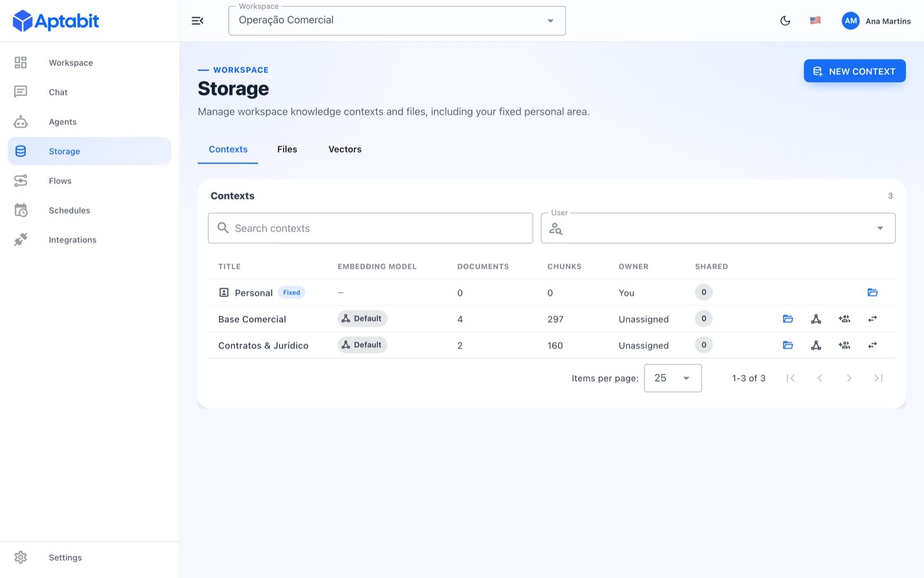This screenshot has height=578, width=924.
Task: Click embedding model icon for Contratos & Jurídico
Action: tap(816, 345)
